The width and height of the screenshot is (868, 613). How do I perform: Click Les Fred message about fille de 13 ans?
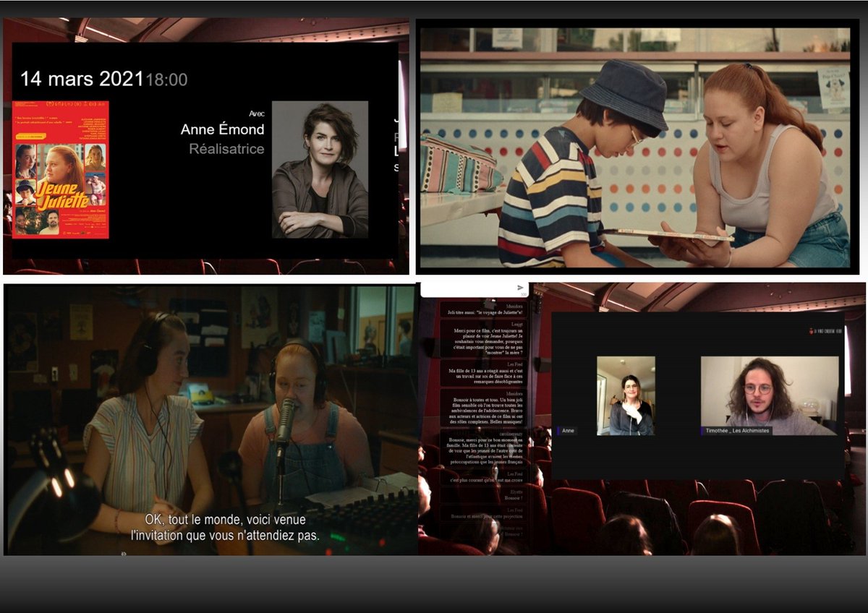[485, 374]
